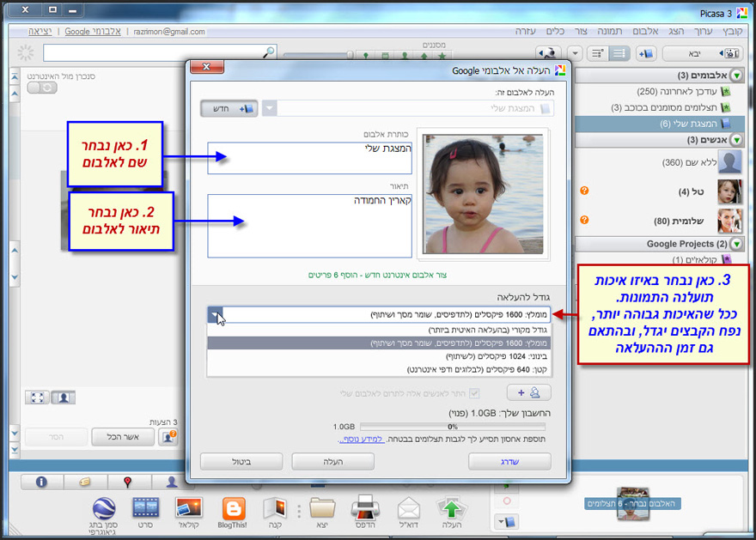Viewport: 756px width, 540px height.
Task: Toggle the sync with web switch (סנכרן מול האינטרנט)
Action: (x=42, y=88)
